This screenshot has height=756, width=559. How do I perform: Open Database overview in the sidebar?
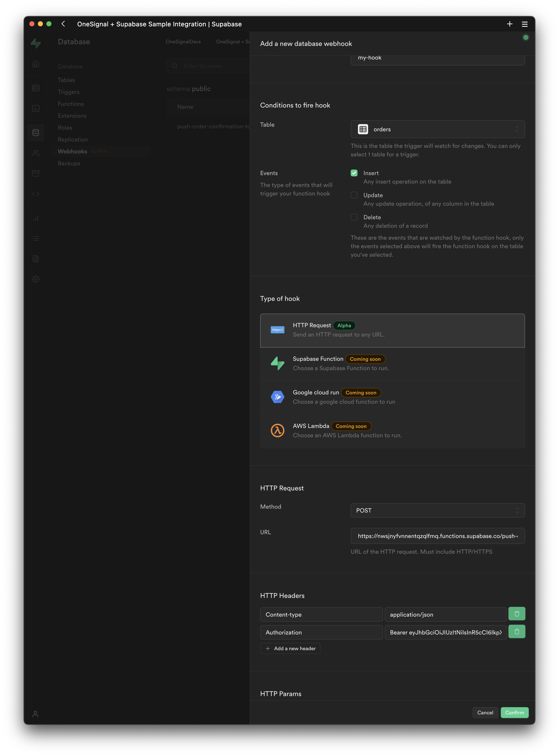pos(70,66)
